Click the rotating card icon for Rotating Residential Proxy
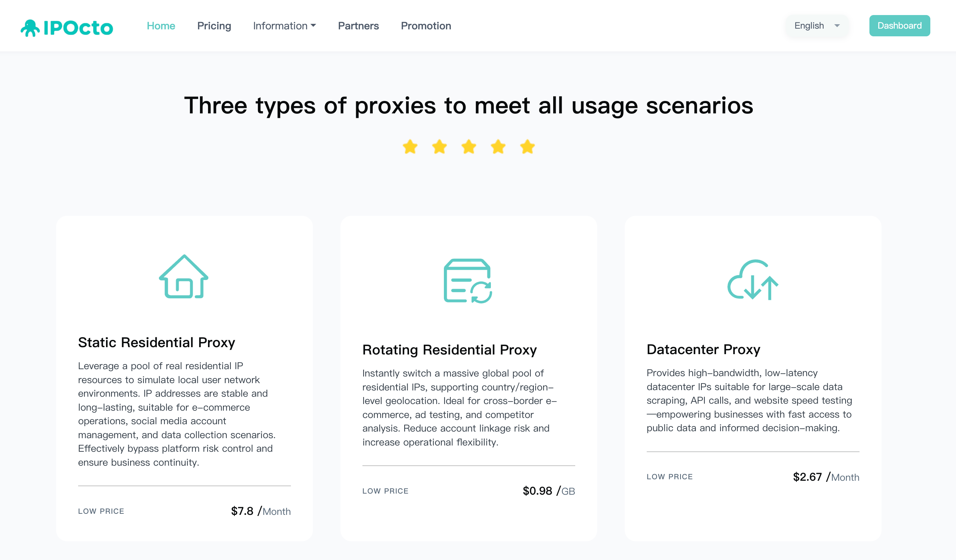 click(x=468, y=281)
